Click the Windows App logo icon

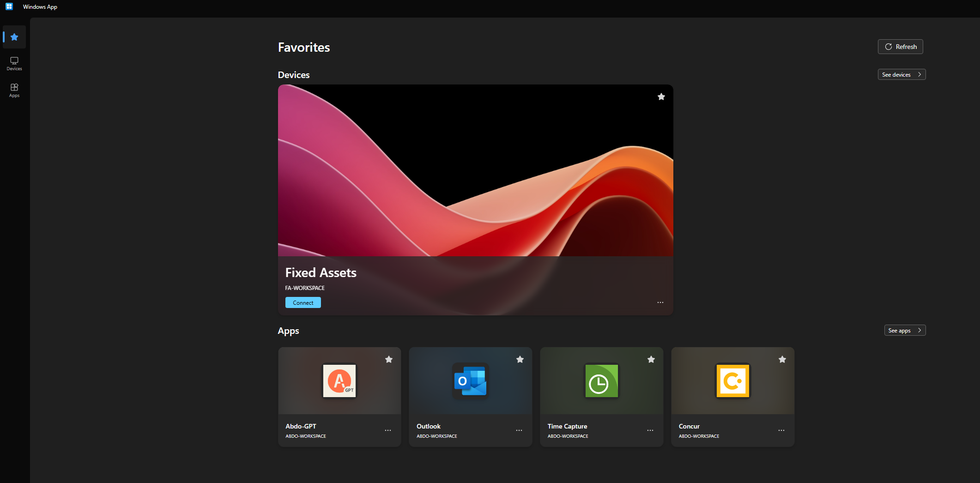click(9, 6)
